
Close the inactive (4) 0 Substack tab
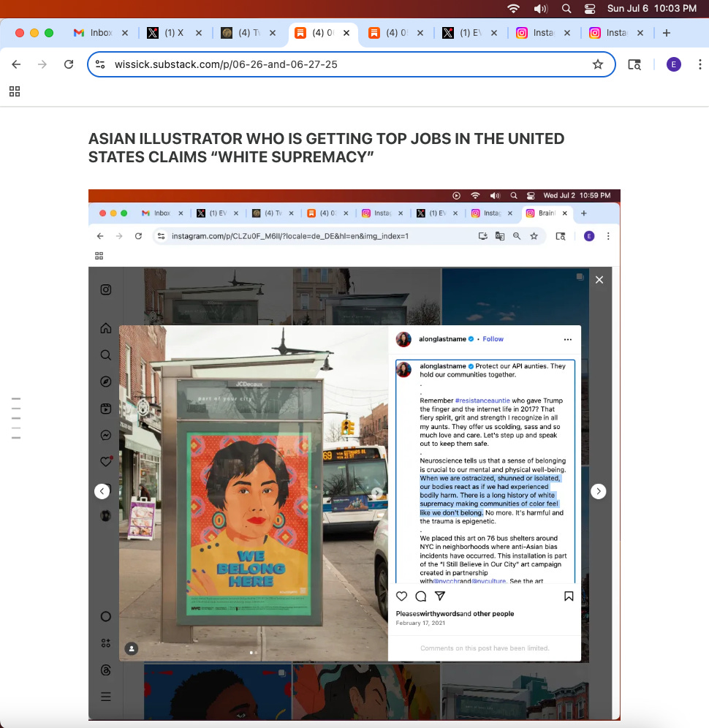tap(420, 33)
